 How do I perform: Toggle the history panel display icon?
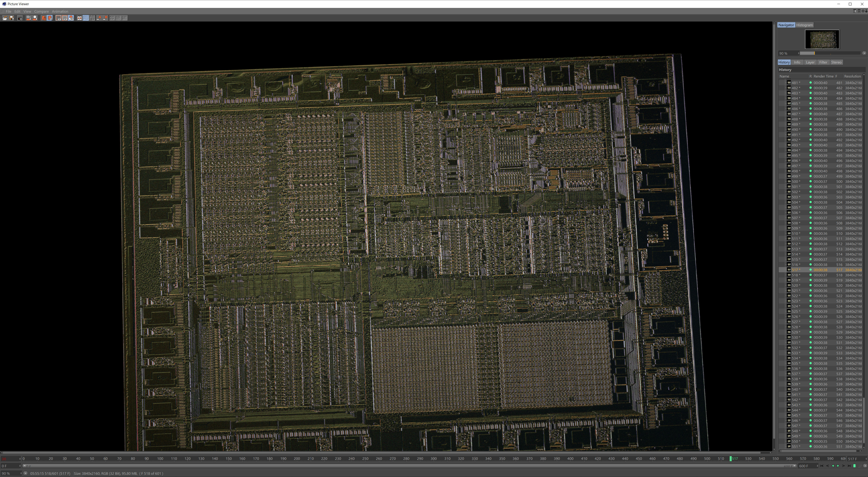(x=50, y=18)
